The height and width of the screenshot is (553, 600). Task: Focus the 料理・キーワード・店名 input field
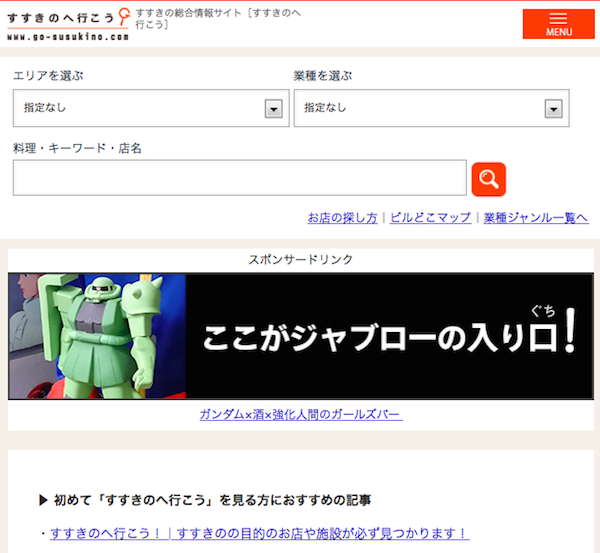point(239,178)
